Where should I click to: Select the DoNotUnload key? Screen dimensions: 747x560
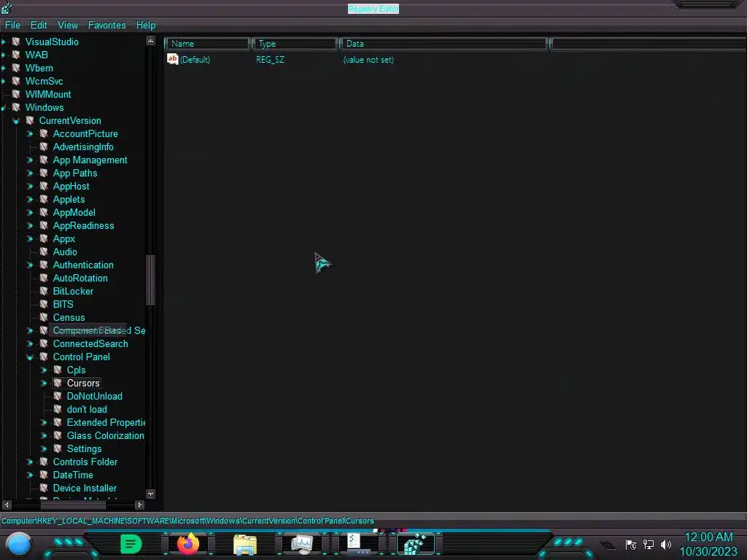[x=94, y=396]
